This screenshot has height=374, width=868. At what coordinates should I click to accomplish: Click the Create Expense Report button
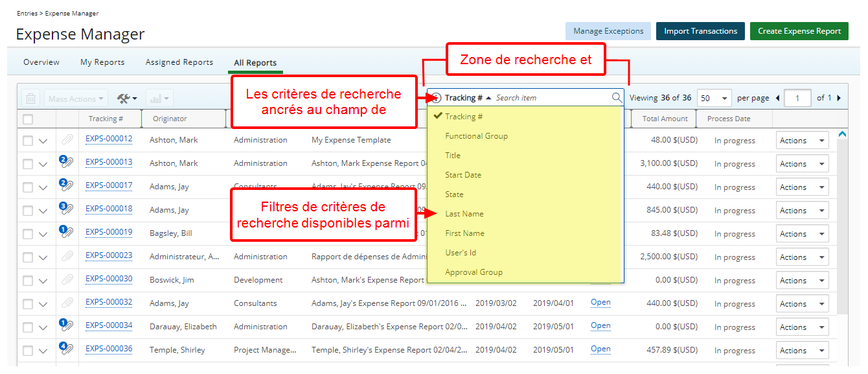799,31
